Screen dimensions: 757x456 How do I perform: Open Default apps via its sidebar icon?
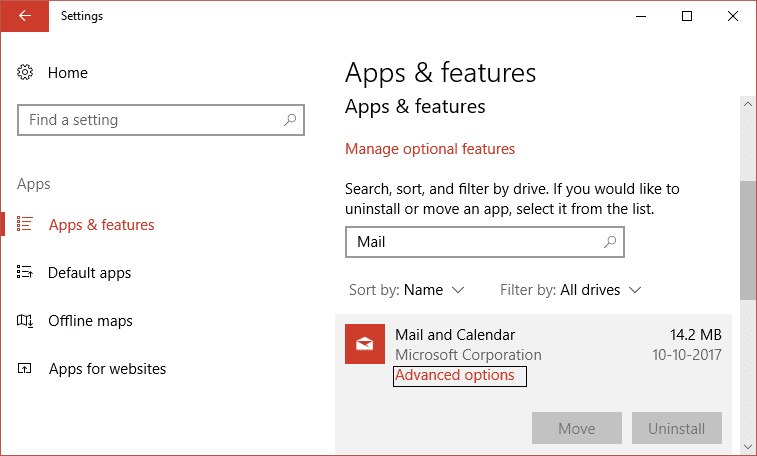click(x=26, y=273)
